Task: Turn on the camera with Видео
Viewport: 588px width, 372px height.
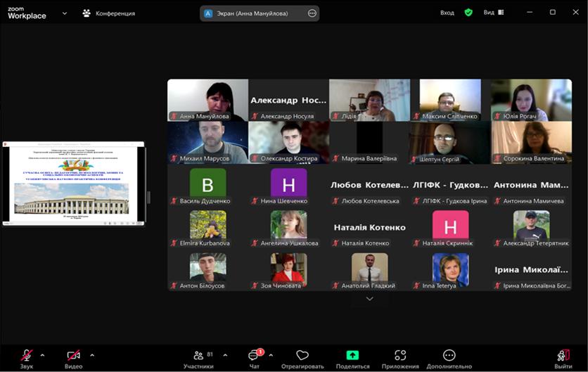Action: point(73,357)
